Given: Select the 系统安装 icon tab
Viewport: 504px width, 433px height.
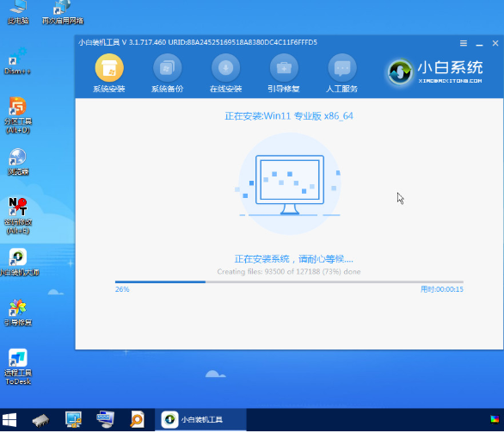Looking at the screenshot, I should tap(109, 73).
